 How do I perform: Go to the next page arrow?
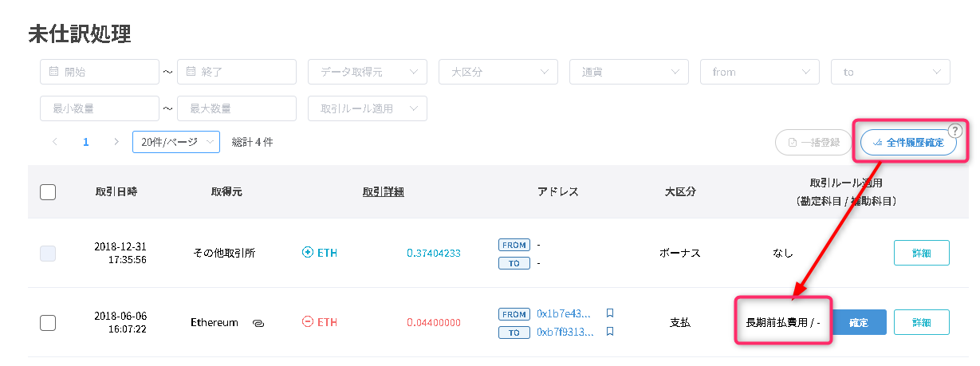(x=116, y=142)
